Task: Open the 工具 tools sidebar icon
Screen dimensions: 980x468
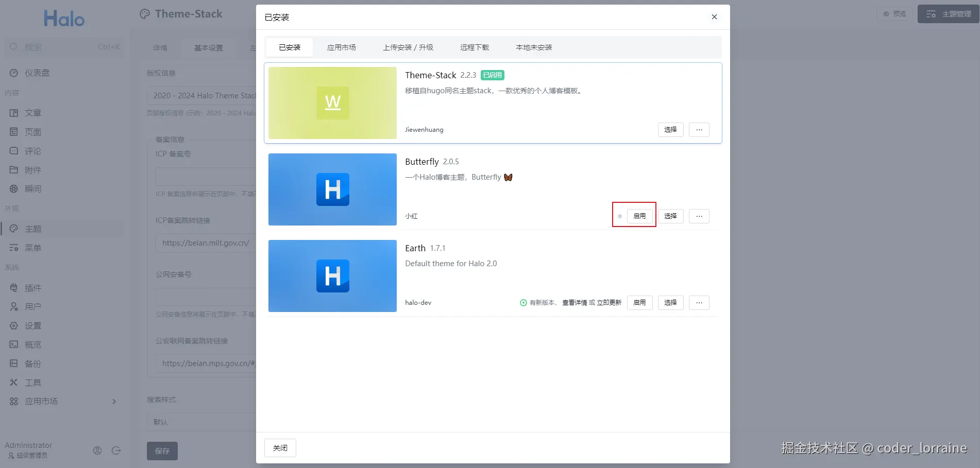Action: click(14, 383)
